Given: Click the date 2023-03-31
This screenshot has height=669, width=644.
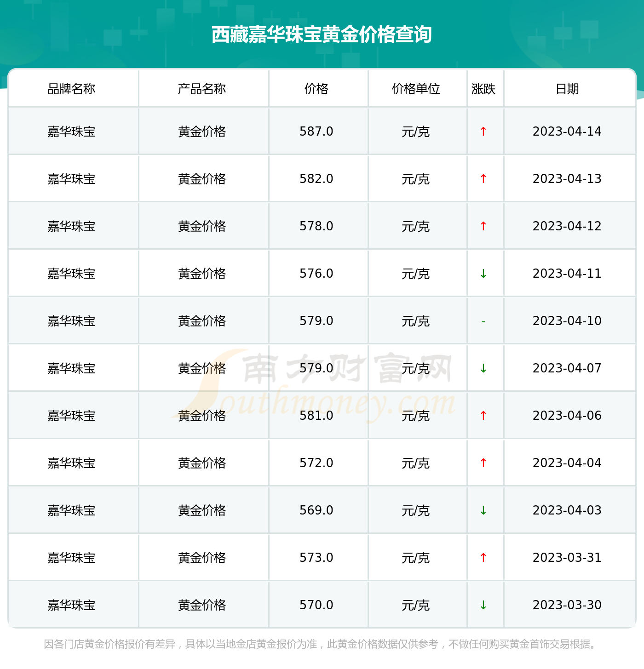Looking at the screenshot, I should click(x=567, y=558).
